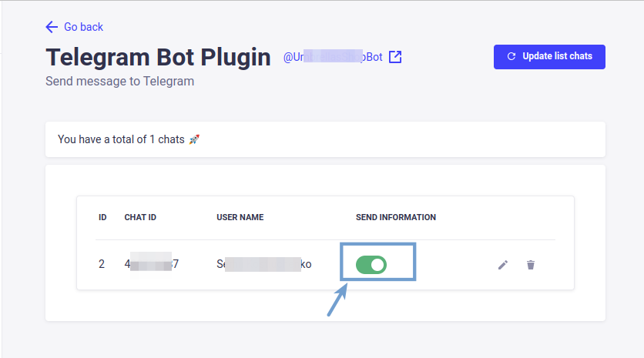
Task: Click the CHAT ID column header
Action: click(140, 218)
